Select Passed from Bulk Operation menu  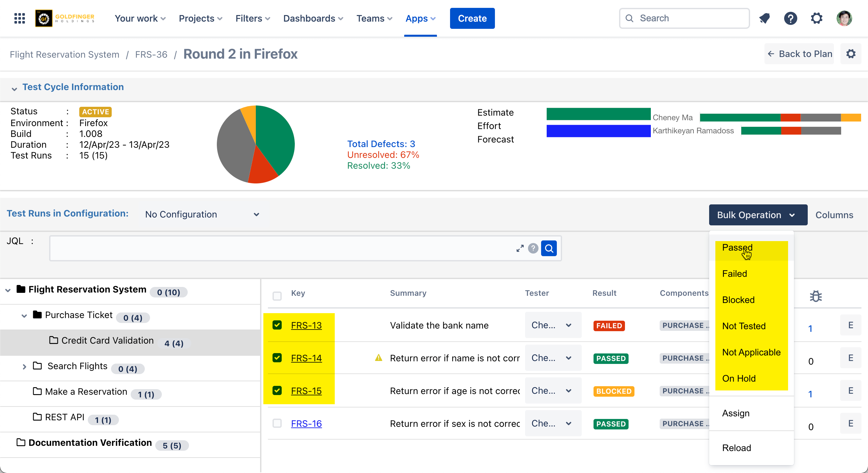pos(737,248)
